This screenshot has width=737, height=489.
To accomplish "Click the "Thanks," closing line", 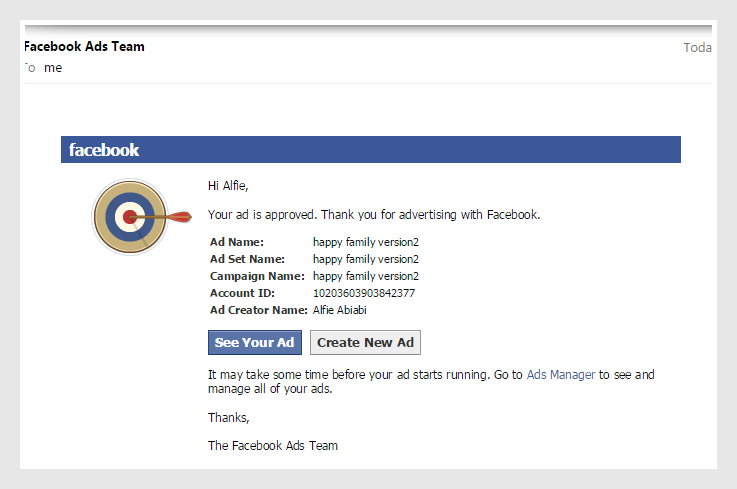I will coord(228,417).
